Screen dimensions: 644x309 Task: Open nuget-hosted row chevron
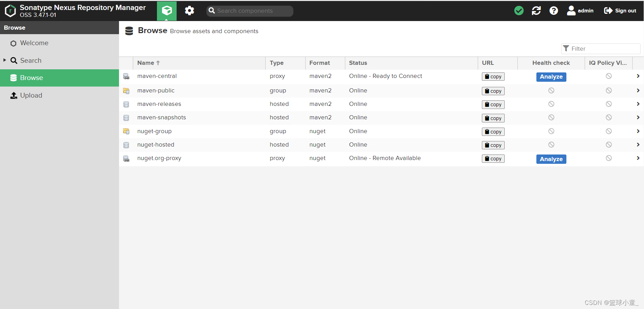638,144
